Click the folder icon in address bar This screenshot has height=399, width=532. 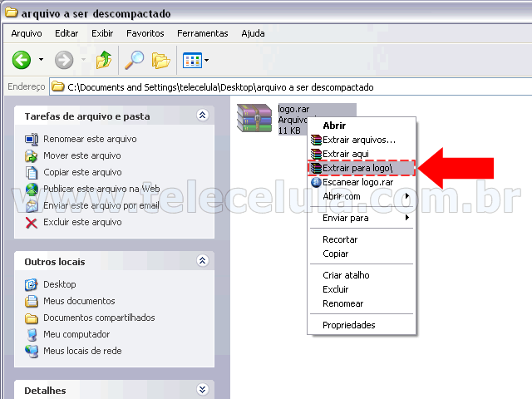point(58,86)
